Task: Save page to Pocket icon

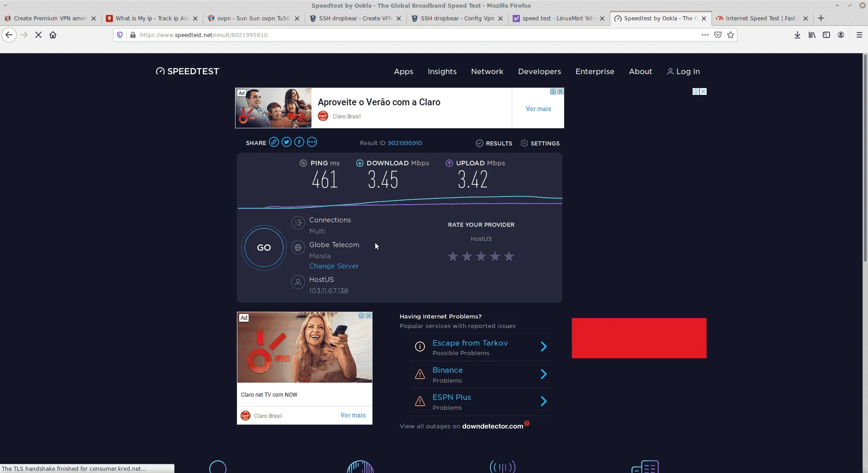Action: coord(717,35)
